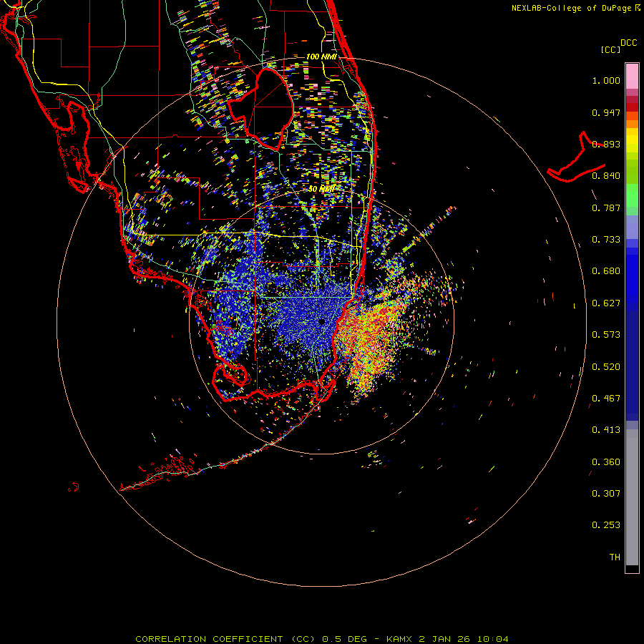
Task: Select the 0.520 legend value
Action: pyautogui.click(x=606, y=367)
